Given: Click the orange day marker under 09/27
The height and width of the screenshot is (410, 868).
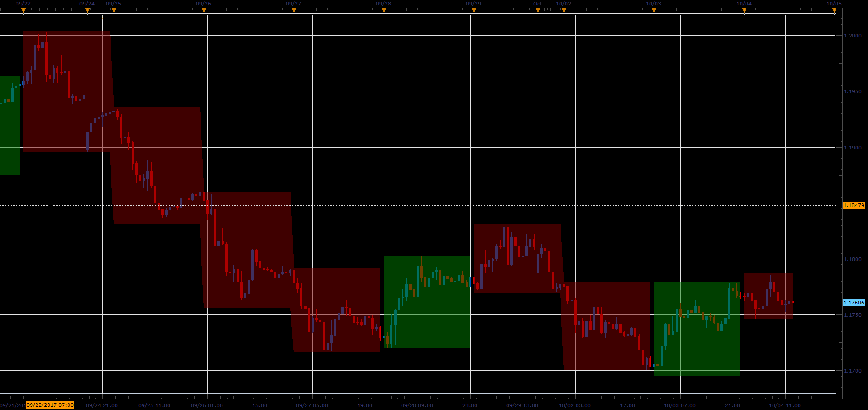Looking at the screenshot, I should pyautogui.click(x=294, y=11).
